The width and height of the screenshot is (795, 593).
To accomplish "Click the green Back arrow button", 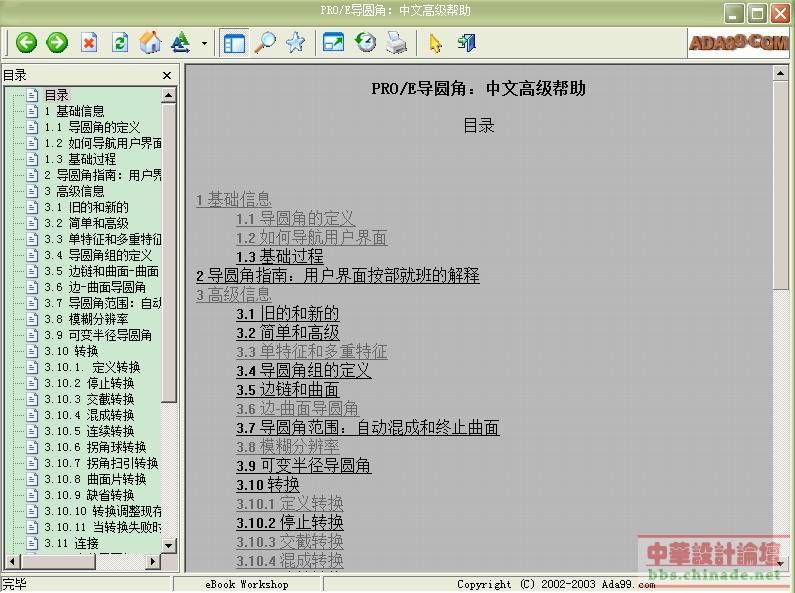I will click(26, 43).
